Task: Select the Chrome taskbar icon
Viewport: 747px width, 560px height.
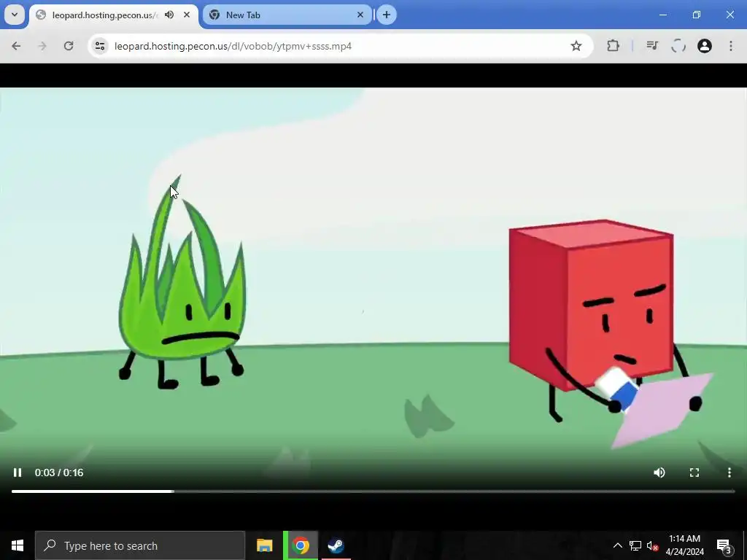Action: pyautogui.click(x=301, y=545)
